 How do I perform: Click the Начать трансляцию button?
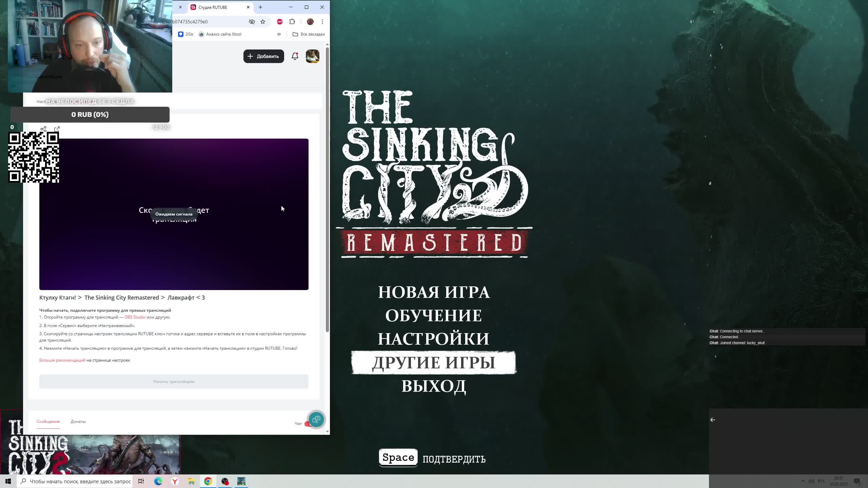click(174, 382)
